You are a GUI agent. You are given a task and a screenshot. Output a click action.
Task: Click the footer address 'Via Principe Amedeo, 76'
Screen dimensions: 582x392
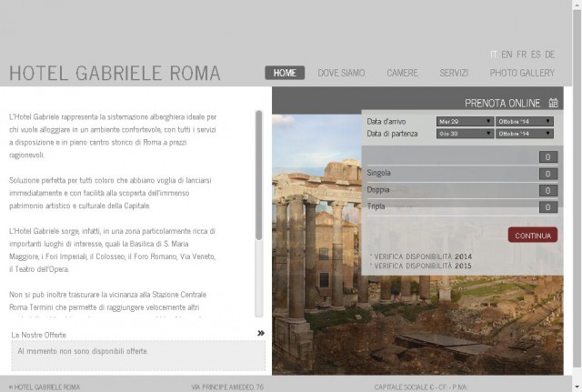(x=227, y=387)
